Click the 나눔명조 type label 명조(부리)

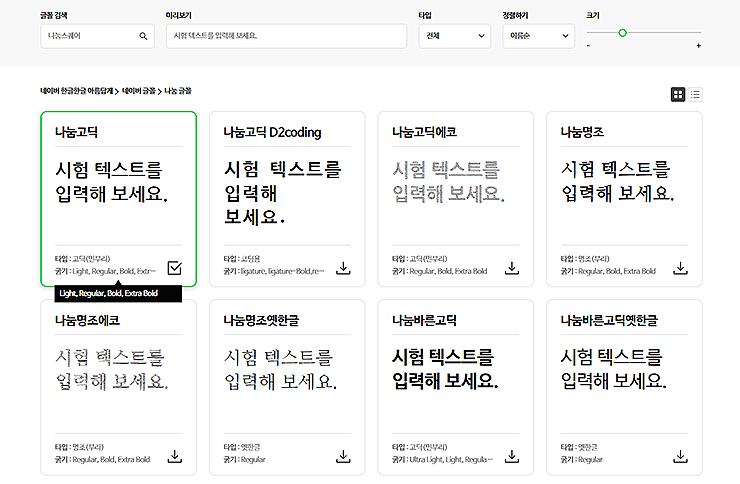[594, 259]
